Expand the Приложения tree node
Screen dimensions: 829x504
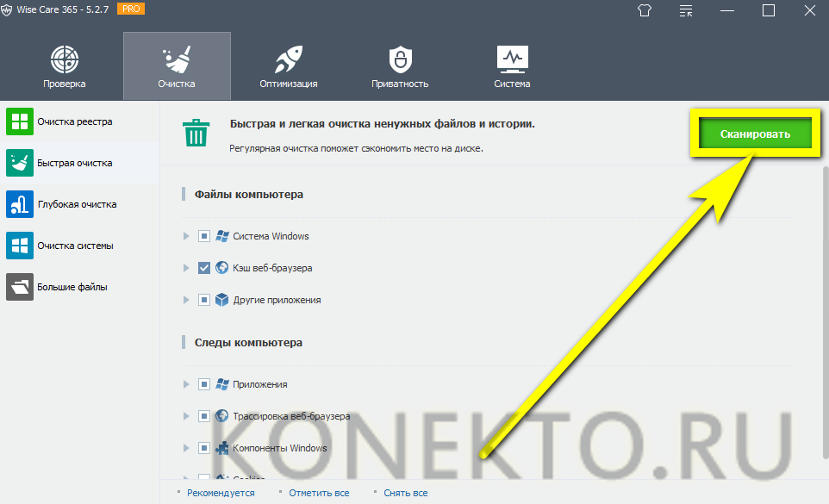click(x=186, y=384)
